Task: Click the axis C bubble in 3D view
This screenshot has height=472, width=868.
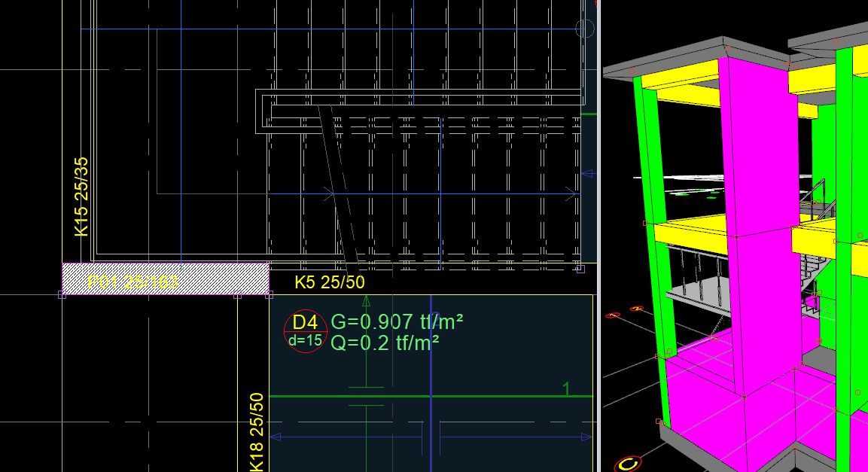Action: [627, 464]
